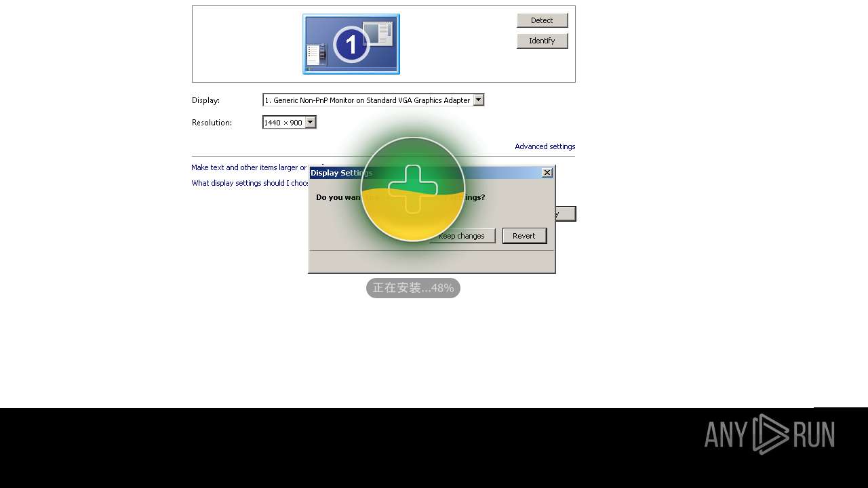Close the Display Settings dialog
This screenshot has height=488, width=868.
tap(547, 173)
